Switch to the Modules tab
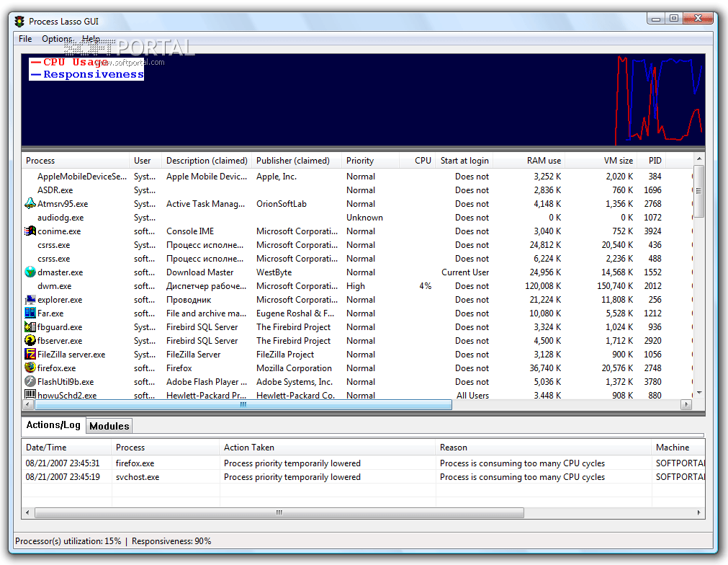 click(x=109, y=426)
